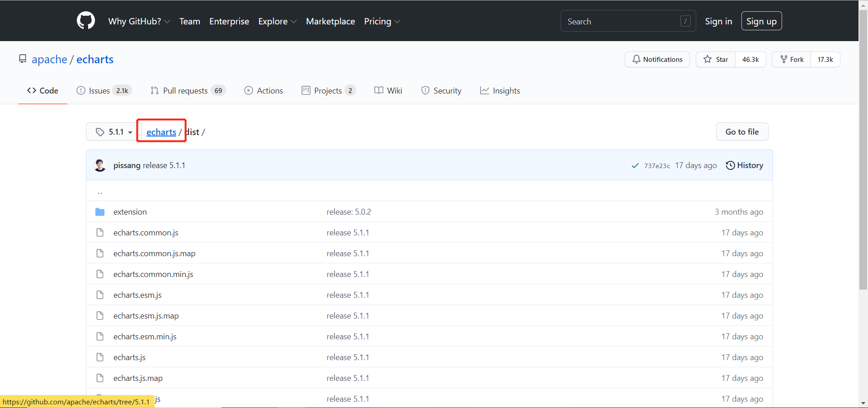Open the Insights tab
This screenshot has width=868, height=408.
[x=500, y=90]
